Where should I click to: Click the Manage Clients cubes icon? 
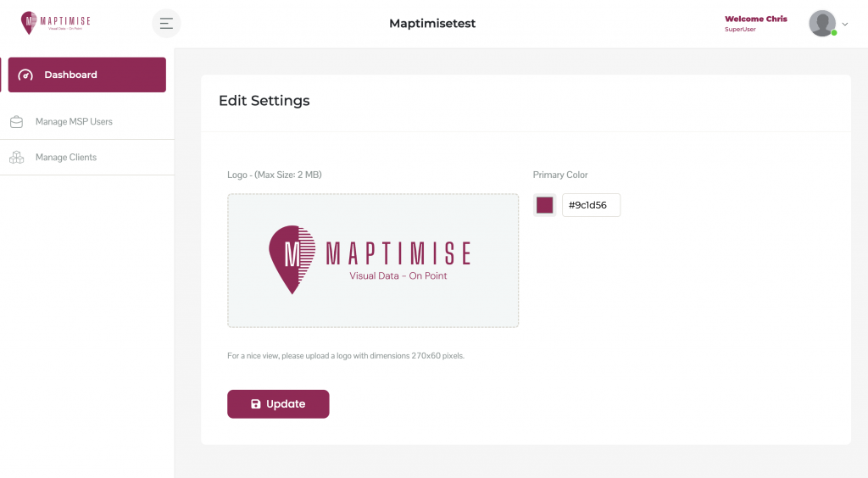tap(16, 158)
